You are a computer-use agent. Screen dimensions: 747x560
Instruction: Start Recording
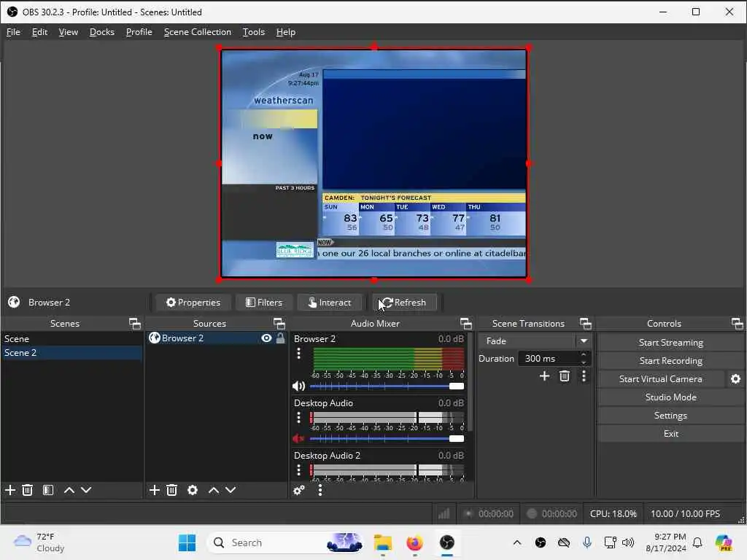click(670, 360)
